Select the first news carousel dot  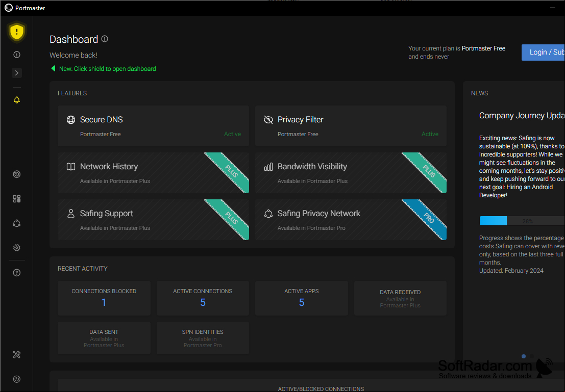tap(524, 356)
